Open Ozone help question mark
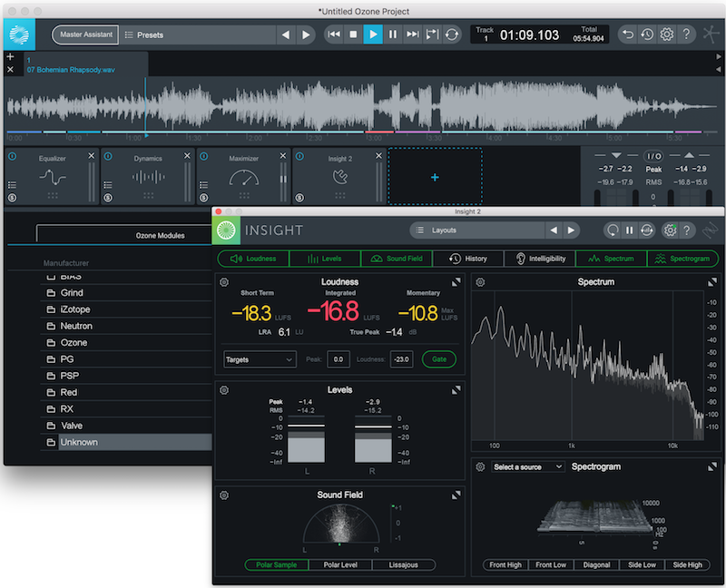 click(x=686, y=34)
